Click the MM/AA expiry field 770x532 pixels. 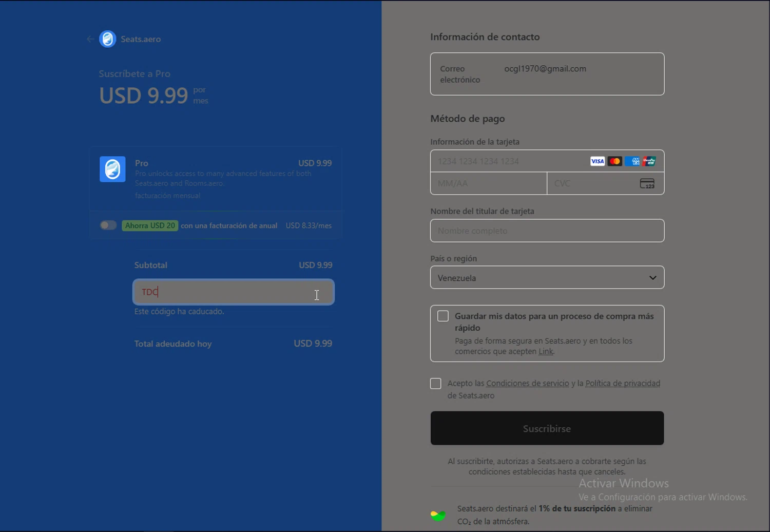[x=489, y=183]
